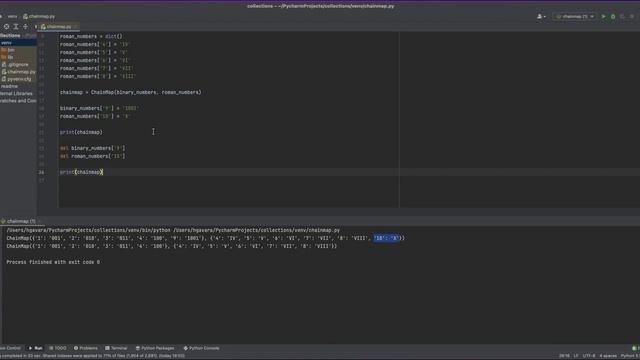
Task: Open the TODO tool window tab
Action: 58,348
